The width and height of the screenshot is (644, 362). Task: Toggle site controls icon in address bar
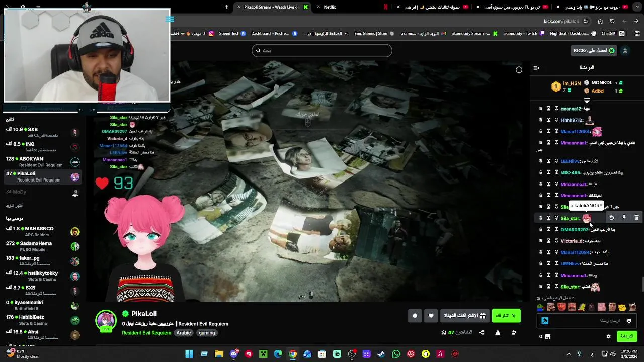click(x=586, y=21)
